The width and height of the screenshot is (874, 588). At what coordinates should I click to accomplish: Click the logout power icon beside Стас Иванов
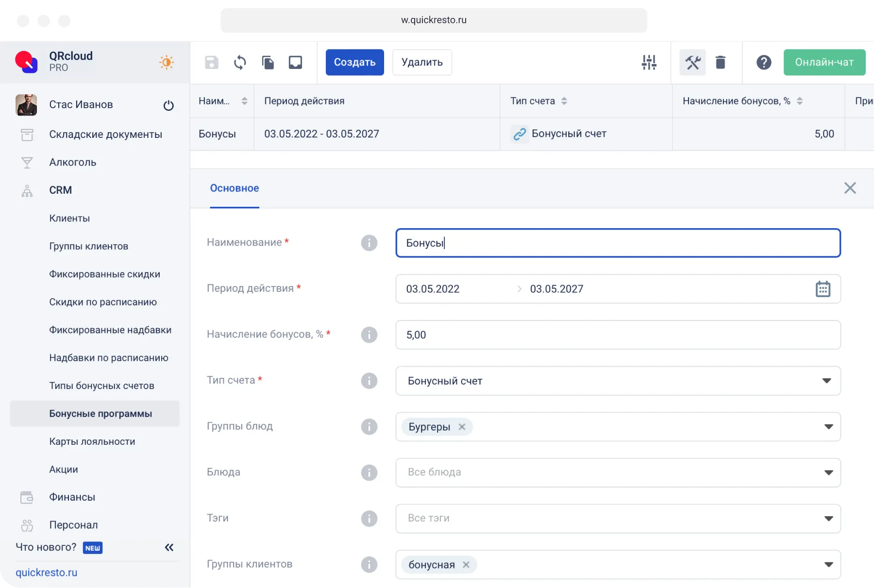tap(168, 105)
